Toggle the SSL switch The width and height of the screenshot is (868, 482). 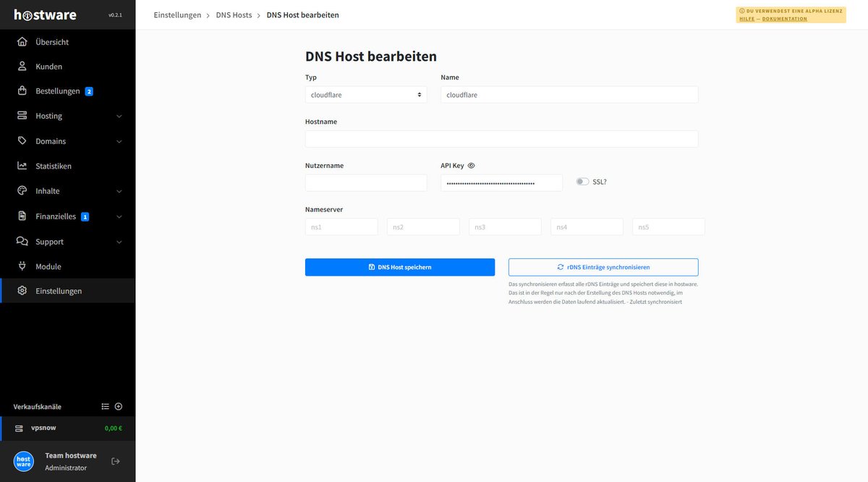click(x=582, y=182)
